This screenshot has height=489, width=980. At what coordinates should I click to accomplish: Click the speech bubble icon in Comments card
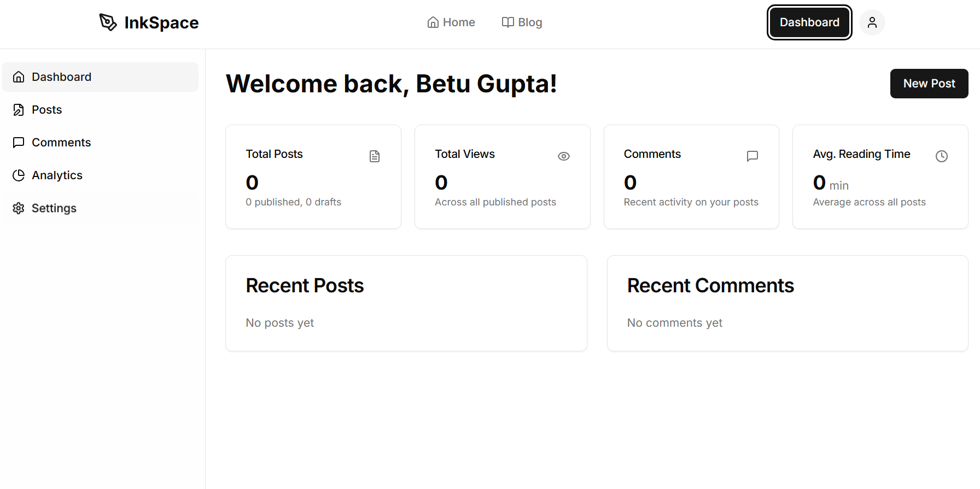pos(752,156)
